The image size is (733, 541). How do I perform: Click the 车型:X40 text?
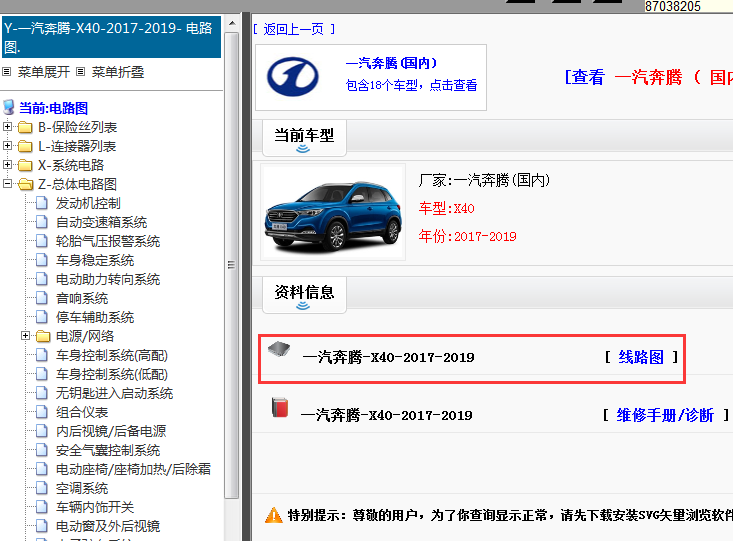[x=446, y=208]
